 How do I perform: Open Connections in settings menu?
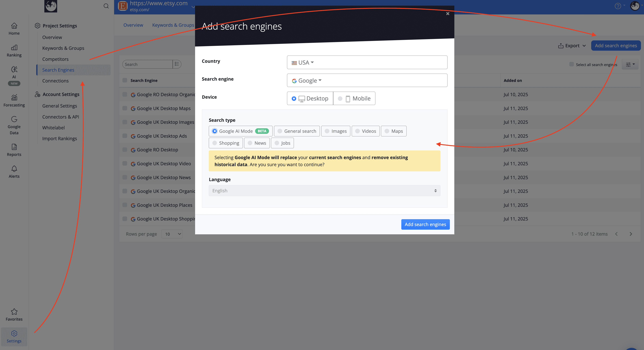pyautogui.click(x=55, y=81)
